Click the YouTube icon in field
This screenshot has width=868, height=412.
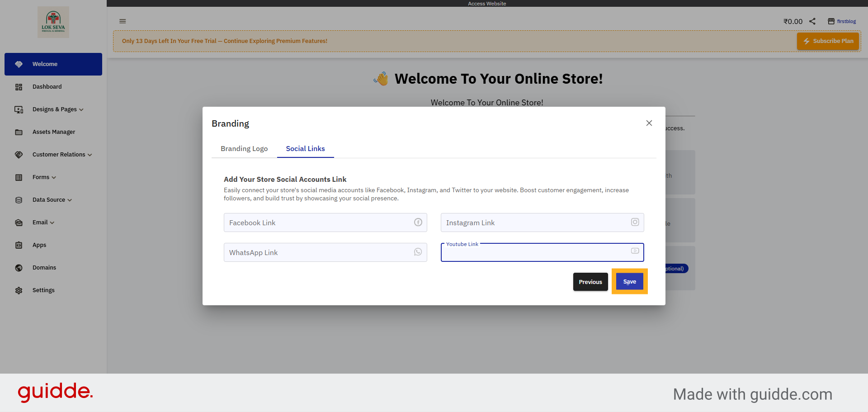click(635, 251)
